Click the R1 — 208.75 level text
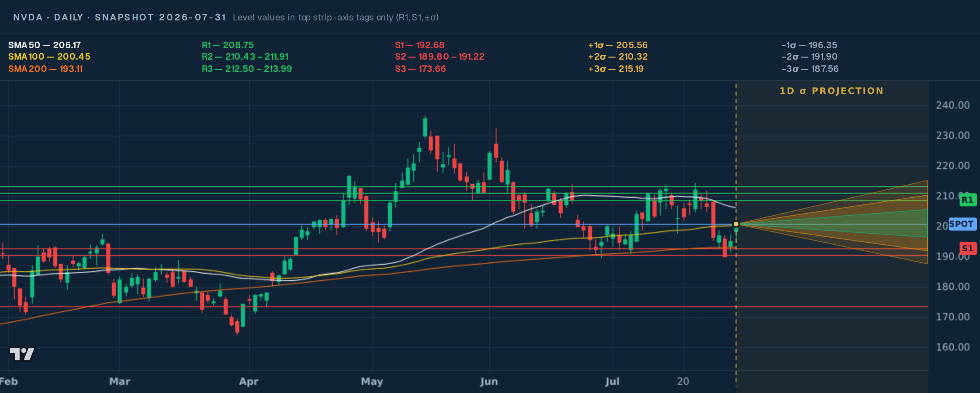 click(x=227, y=45)
